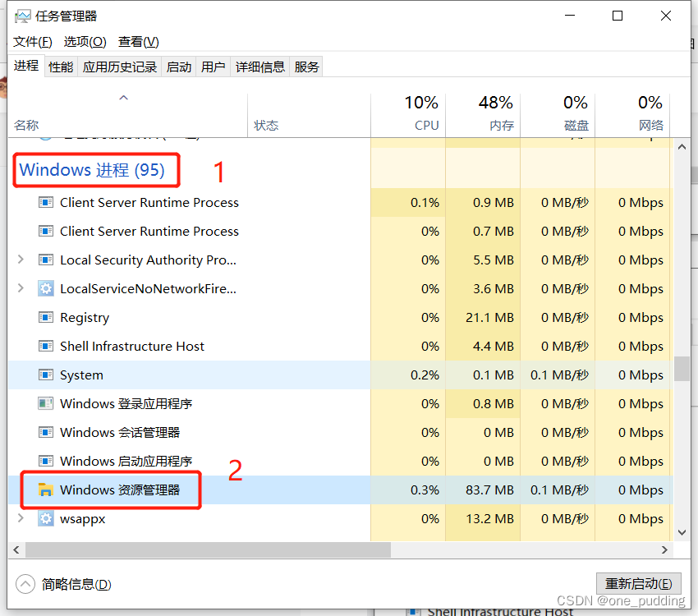The image size is (698, 616).
Task: Click the 简略信息(D) link
Action: click(x=76, y=584)
